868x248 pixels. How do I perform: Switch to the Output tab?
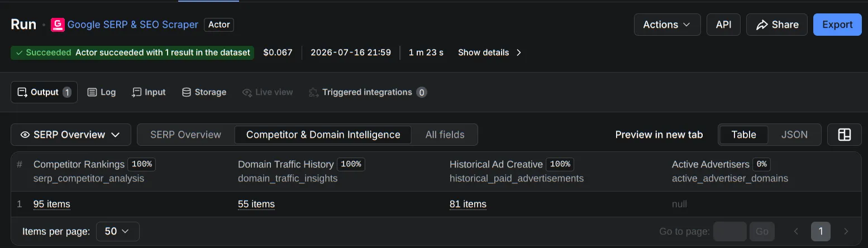click(x=44, y=92)
